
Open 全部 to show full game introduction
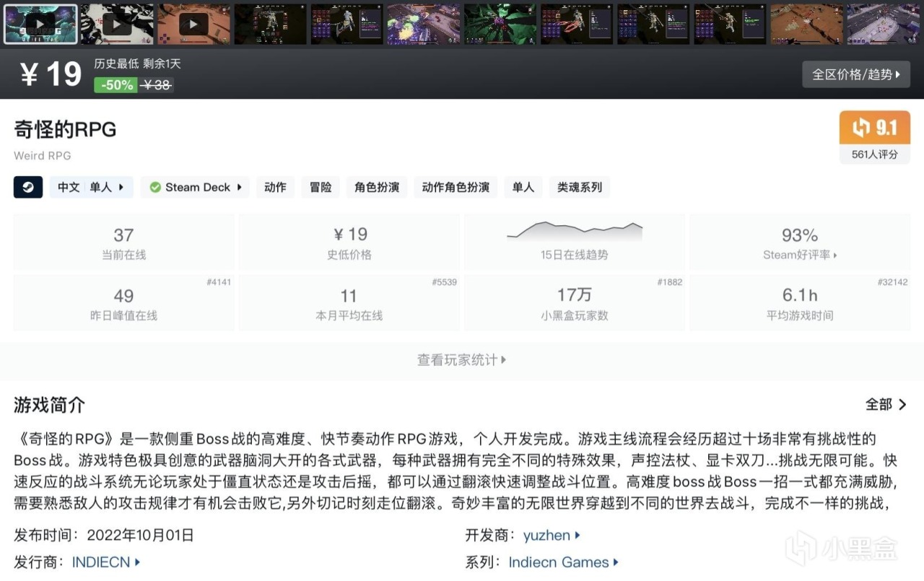point(886,404)
